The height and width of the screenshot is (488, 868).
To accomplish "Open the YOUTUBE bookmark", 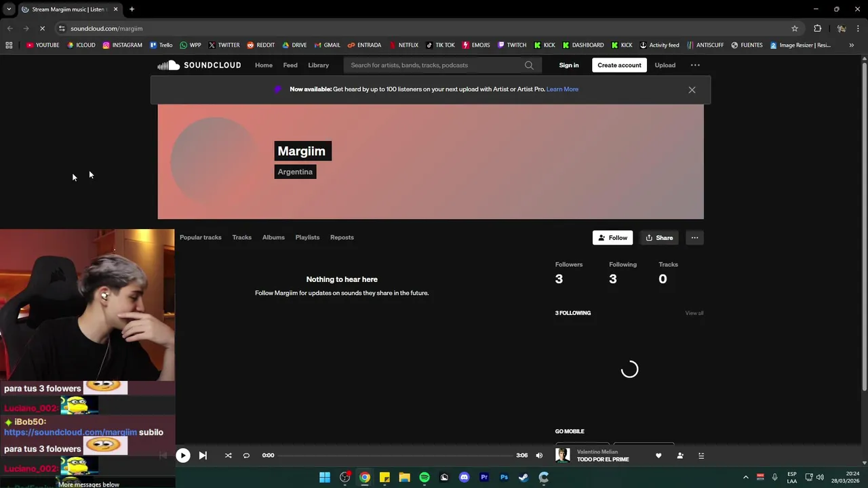I will coord(43,45).
